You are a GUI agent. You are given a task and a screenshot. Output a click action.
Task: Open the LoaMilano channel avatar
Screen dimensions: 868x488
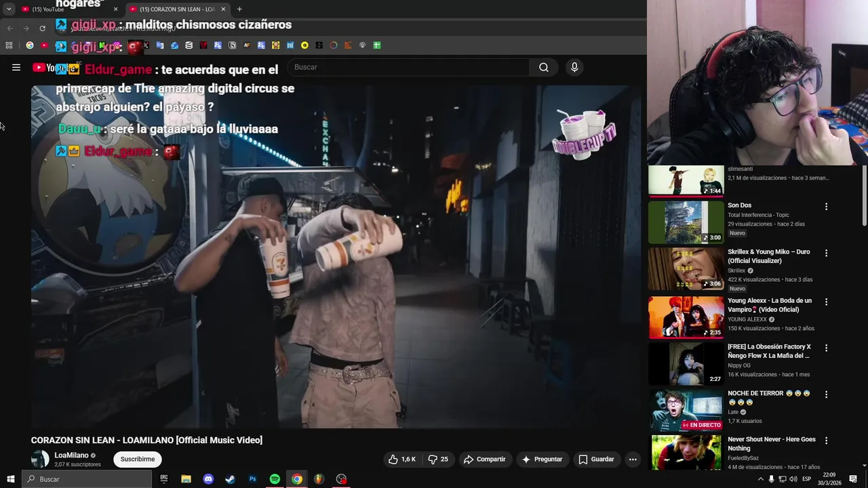[41, 460]
